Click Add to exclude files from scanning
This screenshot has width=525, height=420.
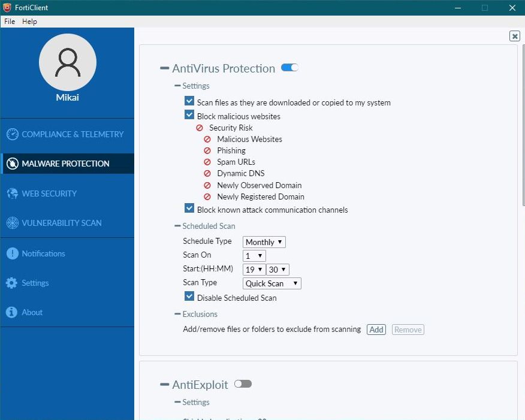click(x=376, y=330)
